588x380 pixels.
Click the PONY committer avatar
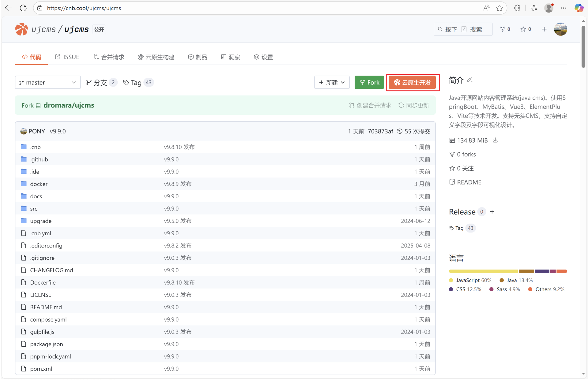pyautogui.click(x=24, y=131)
